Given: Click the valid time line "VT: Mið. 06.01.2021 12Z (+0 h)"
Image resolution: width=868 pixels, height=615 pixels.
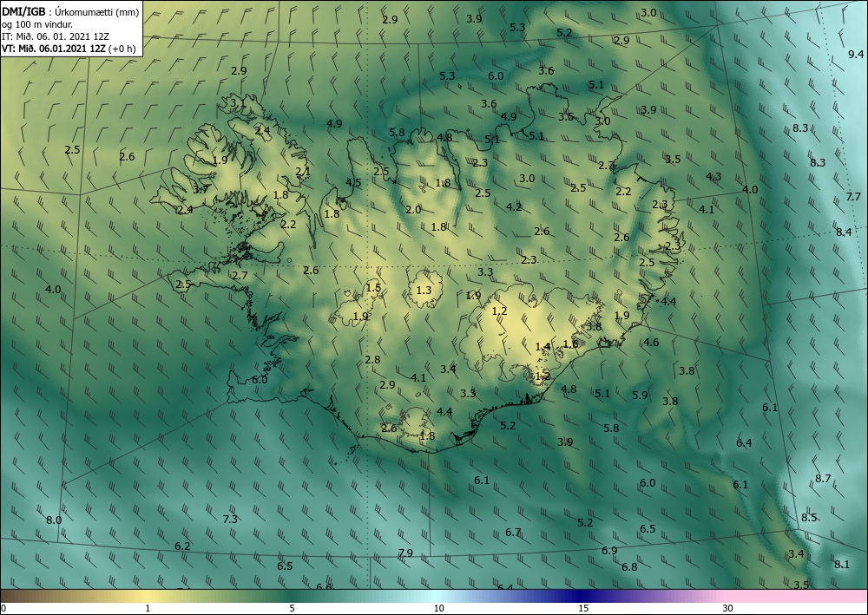Looking at the screenshot, I should click(69, 48).
